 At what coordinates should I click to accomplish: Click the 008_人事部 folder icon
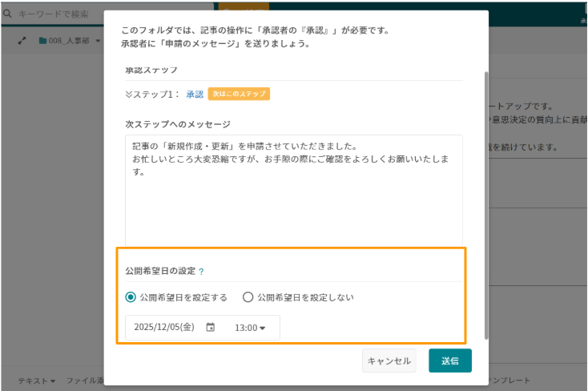[x=43, y=40]
